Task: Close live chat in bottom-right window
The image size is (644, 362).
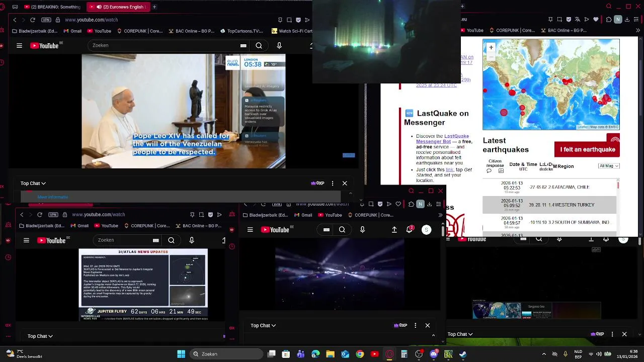Action: [624, 334]
